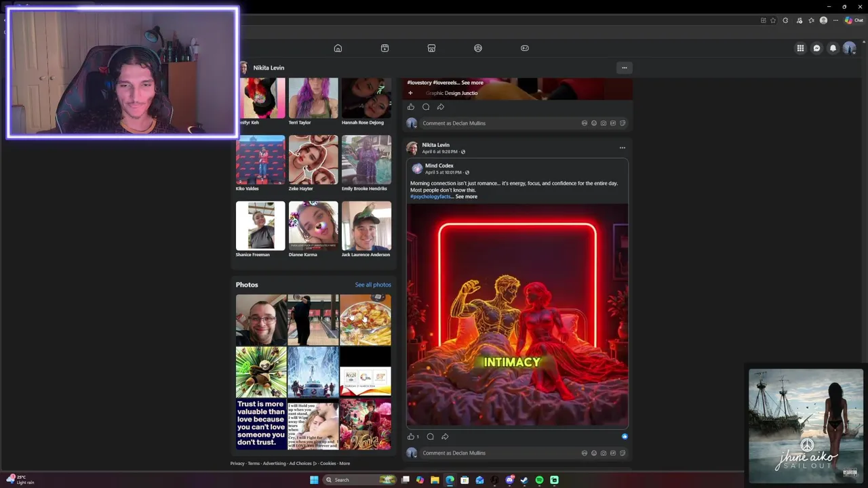Attach photo in lower comment box
The width and height of the screenshot is (868, 488).
pyautogui.click(x=603, y=453)
